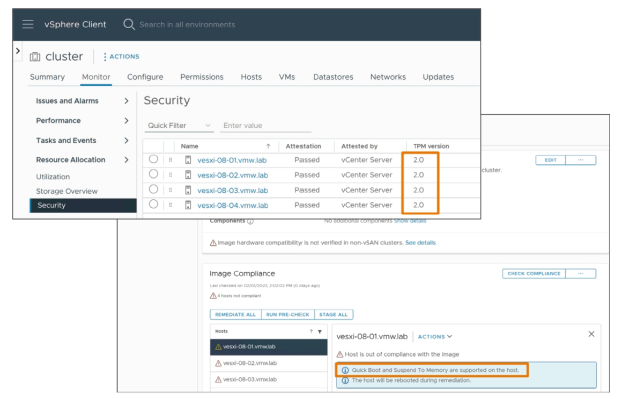Image resolution: width=621 pixels, height=399 pixels.
Task: Open the Quick Filter dropdown
Action: point(179,125)
